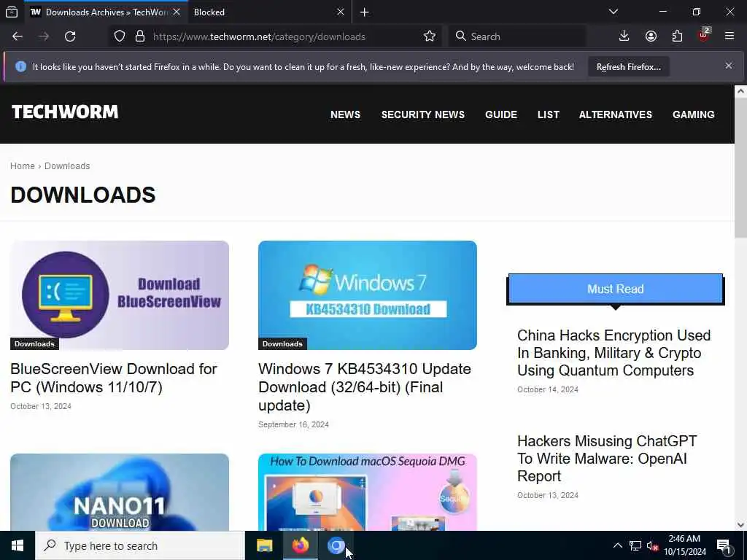
Task: Open Windows 7 KB4534310 Update article title
Action: point(365,387)
